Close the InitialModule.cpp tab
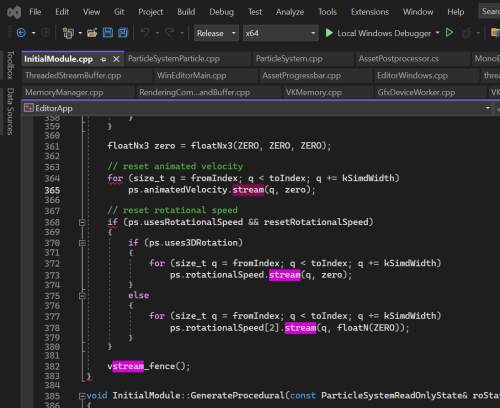500x408 pixels. click(x=116, y=59)
